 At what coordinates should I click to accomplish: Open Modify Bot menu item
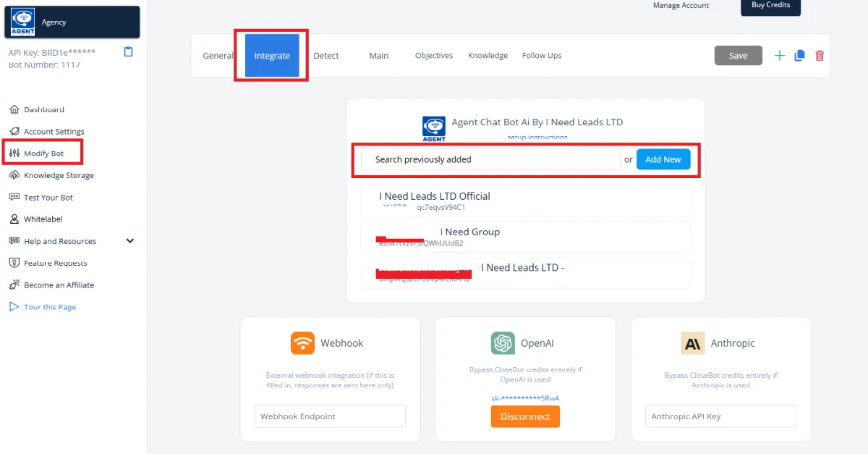(x=44, y=154)
